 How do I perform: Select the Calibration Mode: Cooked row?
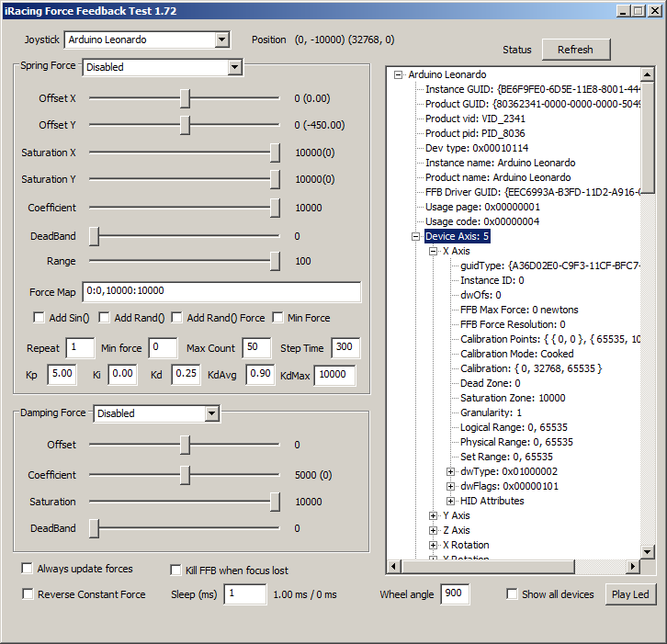(517, 354)
